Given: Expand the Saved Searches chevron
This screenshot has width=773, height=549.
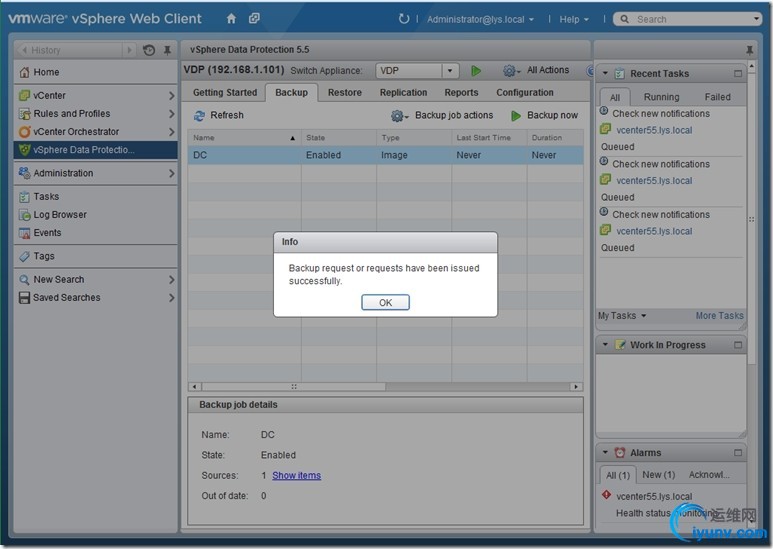Looking at the screenshot, I should [172, 298].
